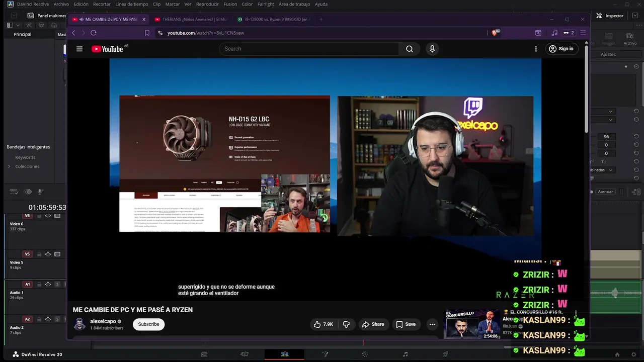Open the media pool layout dropdown arrow
Screen dimensions: 644x362
click(x=18, y=25)
